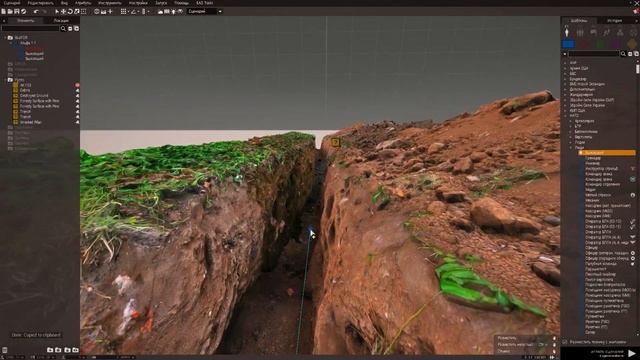Select Сапер in templates list
The height and width of the screenshot is (360, 640).
tap(590, 332)
